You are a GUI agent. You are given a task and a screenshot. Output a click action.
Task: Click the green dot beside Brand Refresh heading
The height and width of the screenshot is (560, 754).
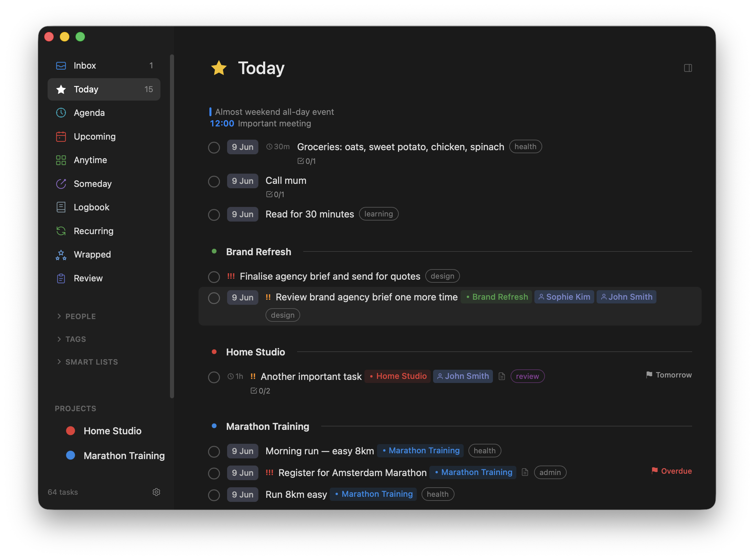point(214,251)
